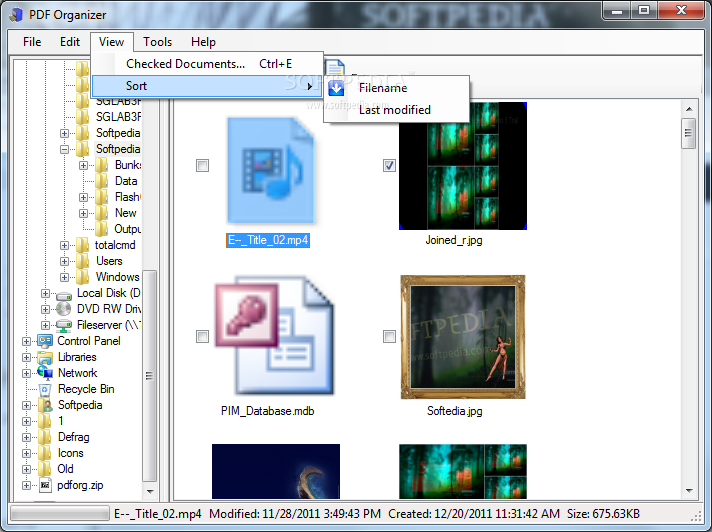
Task: Click the pdforg.zip archive icon
Action: pos(44,485)
